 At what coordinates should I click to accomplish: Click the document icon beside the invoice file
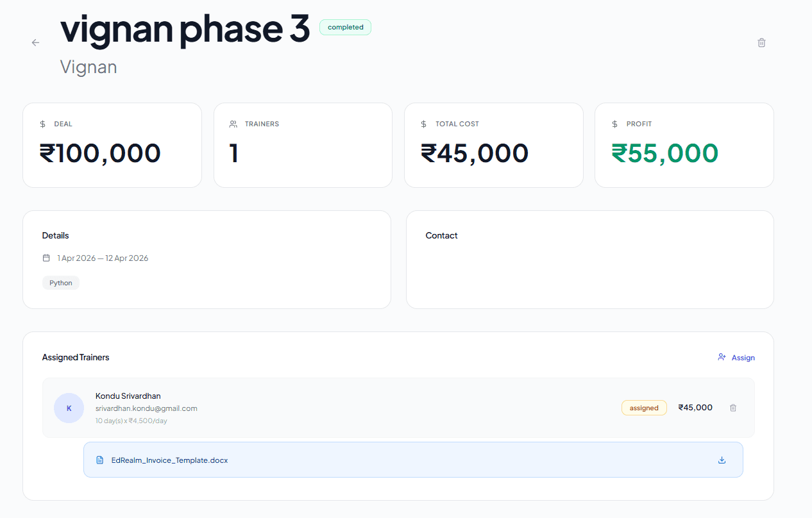coord(99,460)
